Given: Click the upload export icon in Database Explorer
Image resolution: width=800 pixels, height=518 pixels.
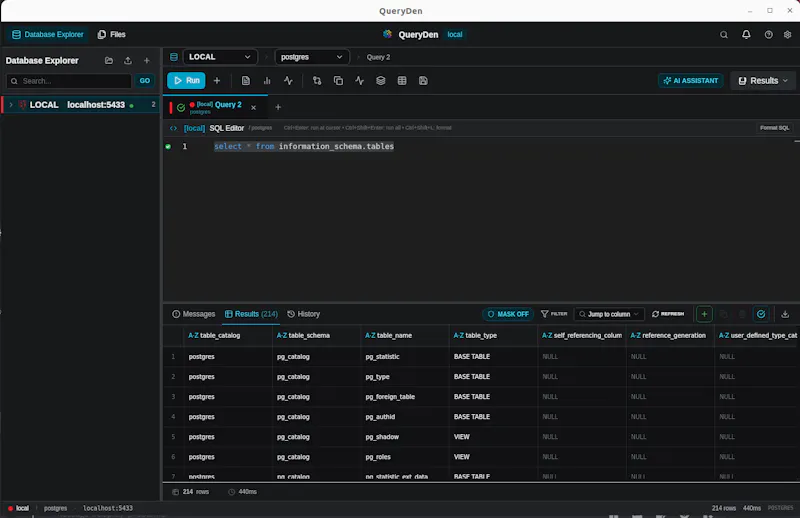Looking at the screenshot, I should 128,61.
